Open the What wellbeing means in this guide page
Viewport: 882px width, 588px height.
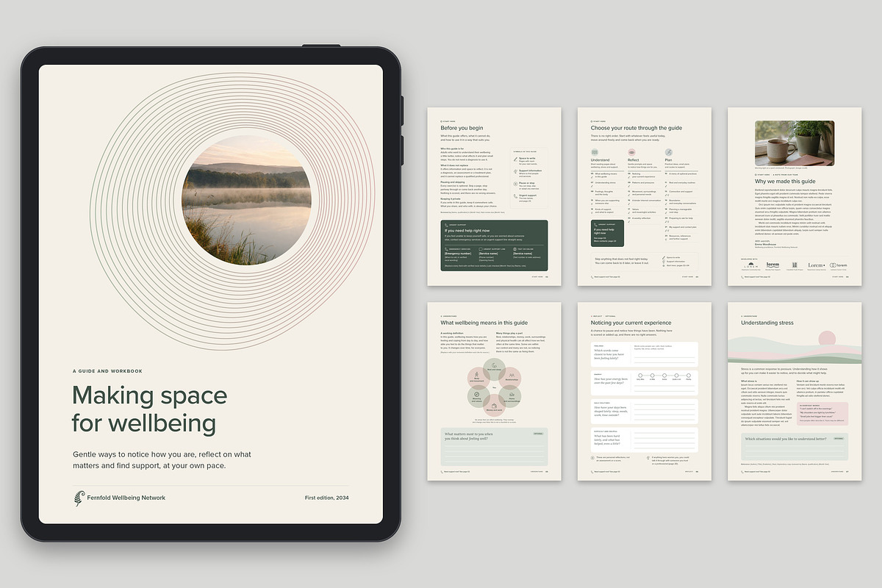click(494, 391)
